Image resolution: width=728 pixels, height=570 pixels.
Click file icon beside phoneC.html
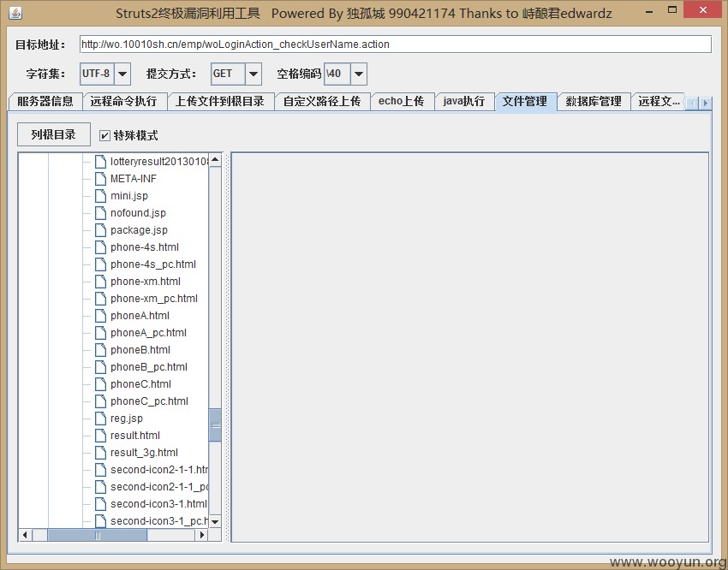[100, 384]
